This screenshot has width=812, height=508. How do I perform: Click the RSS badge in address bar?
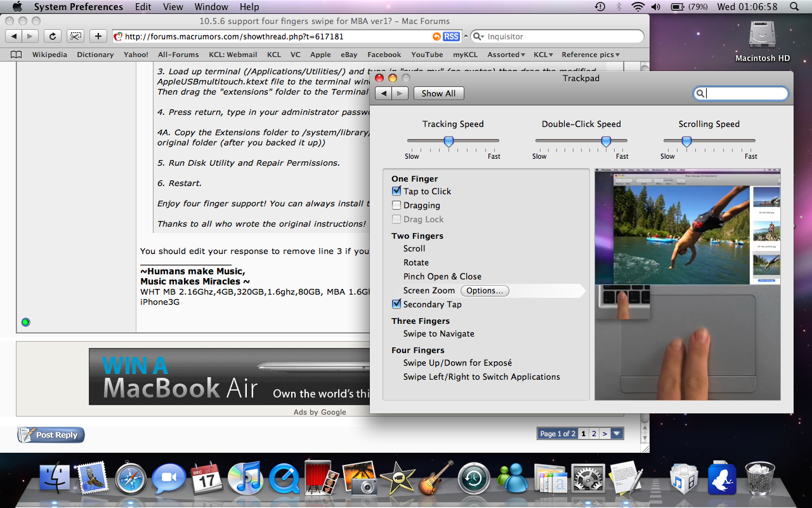click(x=451, y=37)
